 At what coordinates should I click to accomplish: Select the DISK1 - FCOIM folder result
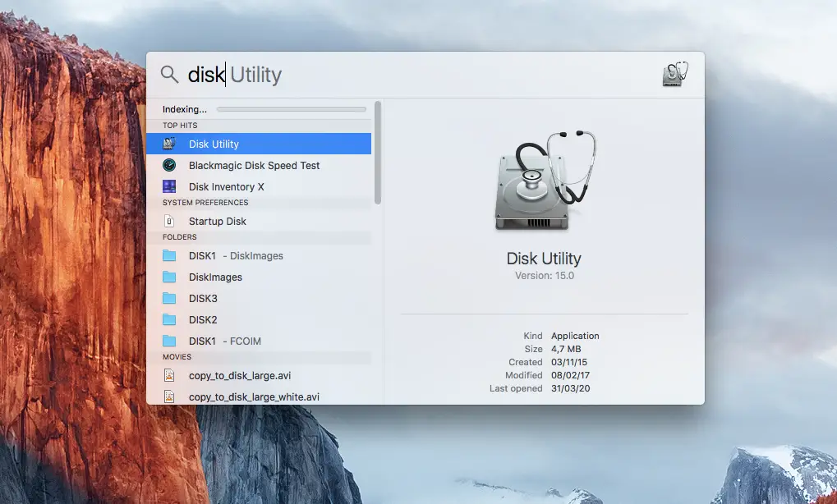[259, 341]
